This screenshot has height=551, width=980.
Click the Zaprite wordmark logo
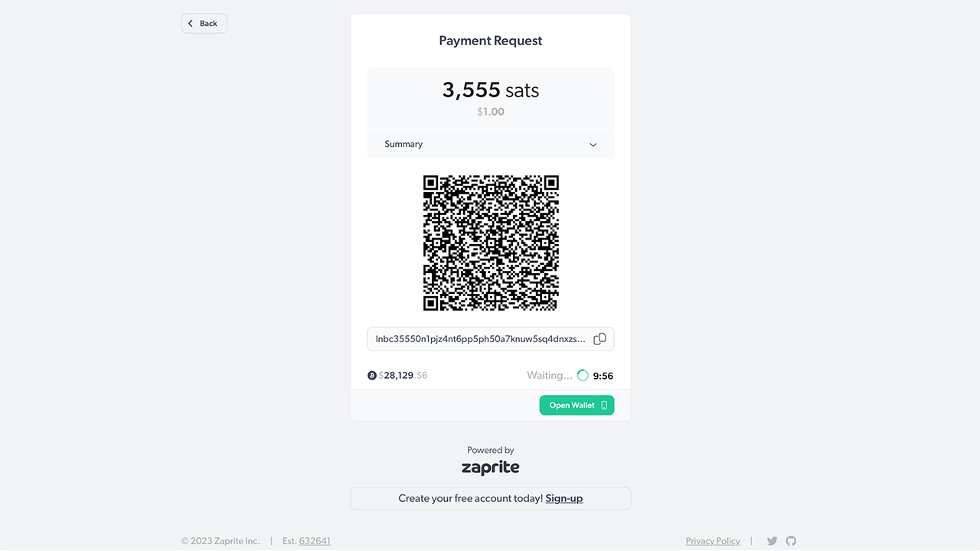(x=490, y=466)
